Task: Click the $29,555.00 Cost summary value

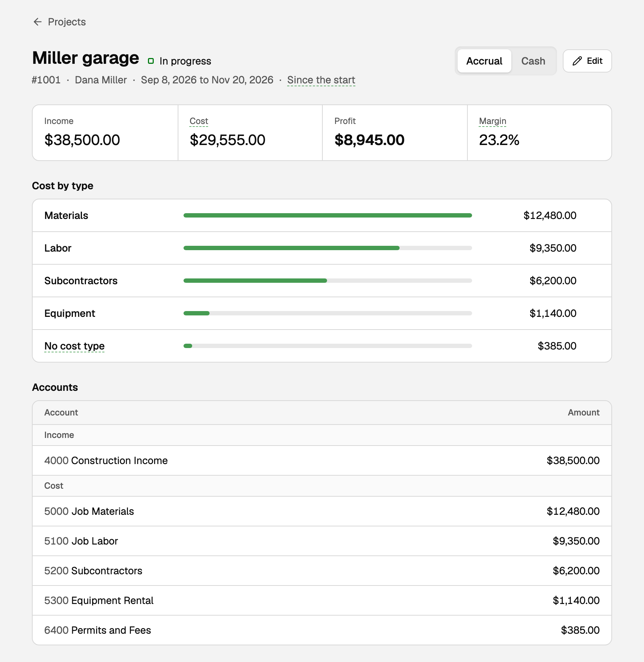Action: point(227,140)
